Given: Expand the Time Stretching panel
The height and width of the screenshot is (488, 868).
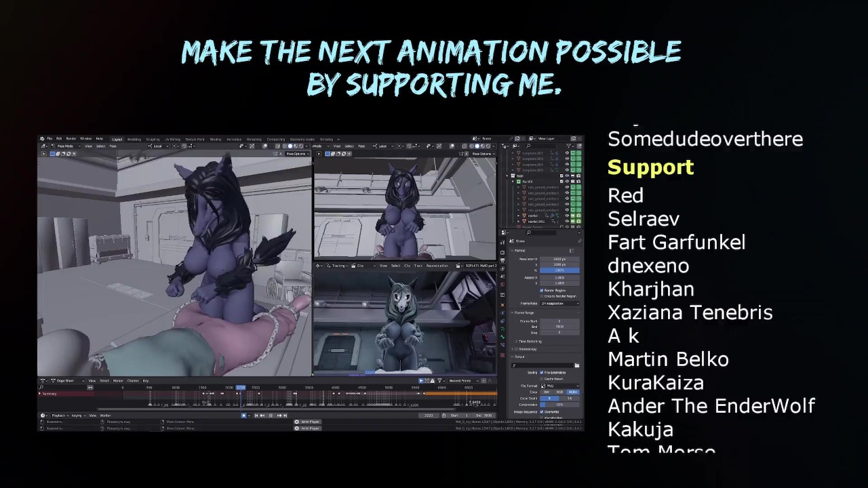Looking at the screenshot, I should click(x=529, y=341).
